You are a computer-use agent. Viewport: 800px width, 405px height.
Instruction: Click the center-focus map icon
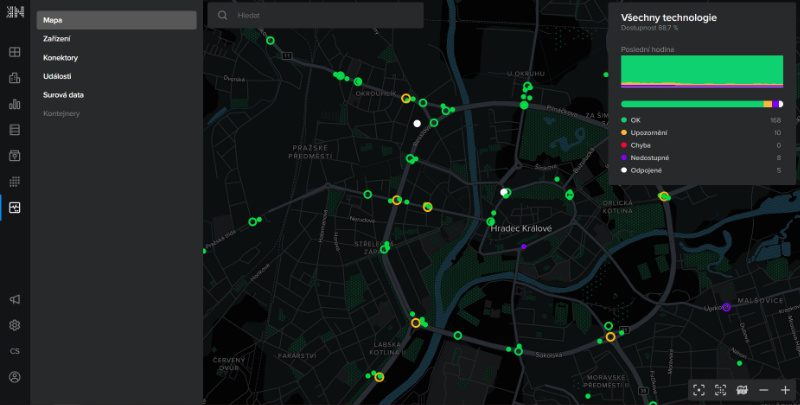click(x=699, y=389)
